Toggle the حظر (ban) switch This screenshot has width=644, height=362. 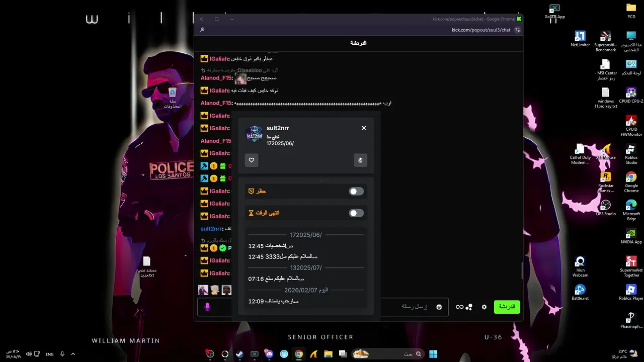coord(356,191)
